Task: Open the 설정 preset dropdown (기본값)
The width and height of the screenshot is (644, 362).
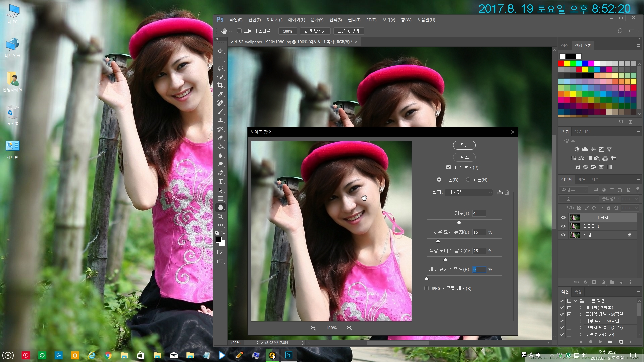Action: [x=469, y=192]
